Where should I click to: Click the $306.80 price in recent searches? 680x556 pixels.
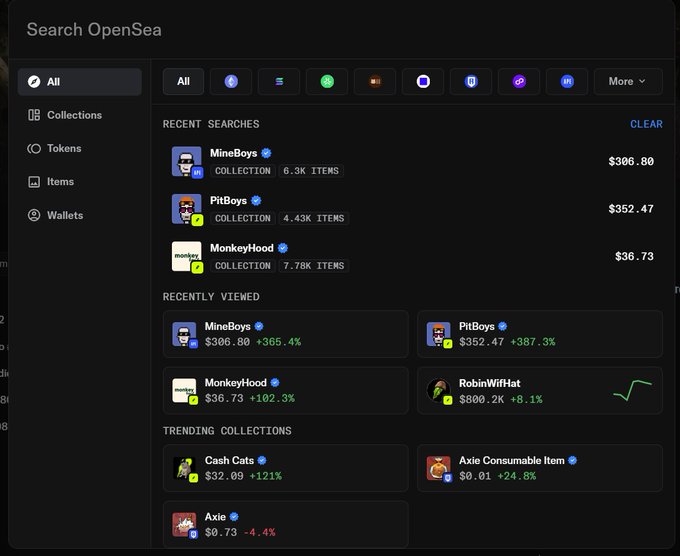tap(631, 161)
